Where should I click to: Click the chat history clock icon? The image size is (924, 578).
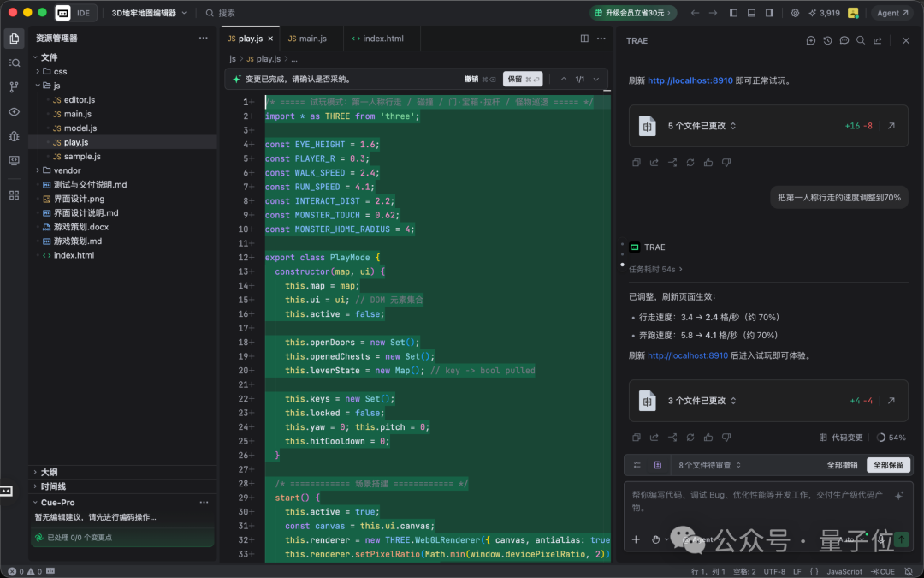pyautogui.click(x=828, y=41)
